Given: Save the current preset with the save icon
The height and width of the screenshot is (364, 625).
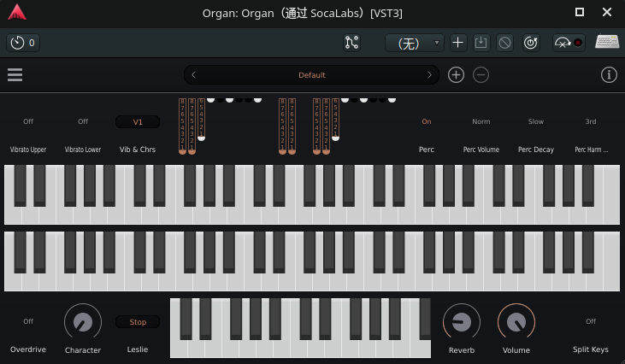Looking at the screenshot, I should click(x=481, y=43).
